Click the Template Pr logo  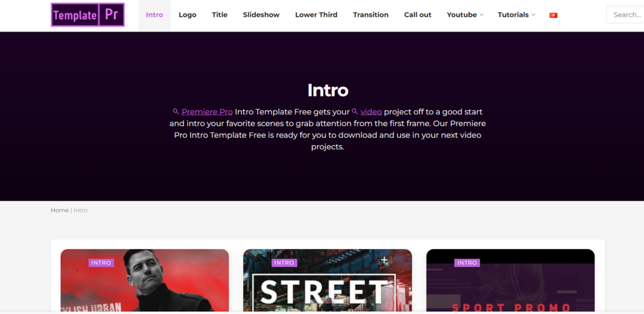88,15
